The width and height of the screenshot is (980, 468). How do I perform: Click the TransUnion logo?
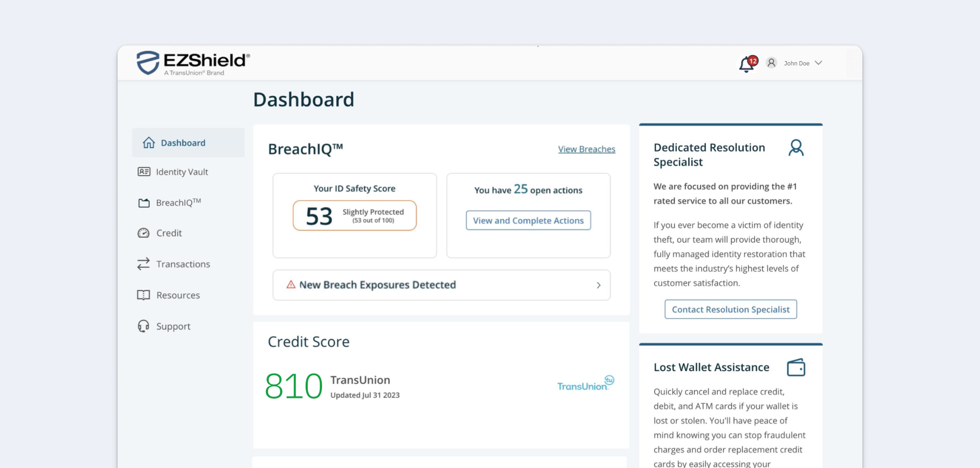[586, 383]
